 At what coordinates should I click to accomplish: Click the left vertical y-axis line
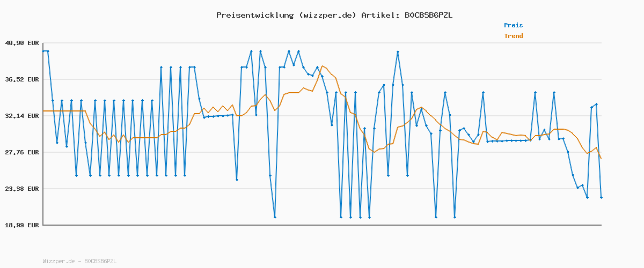pyautogui.click(x=43, y=134)
